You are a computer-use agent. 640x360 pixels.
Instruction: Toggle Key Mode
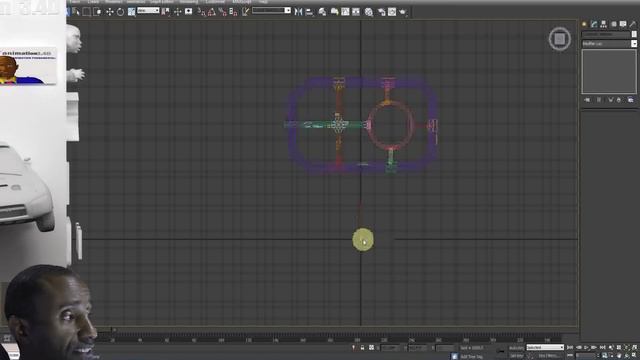tap(570, 356)
